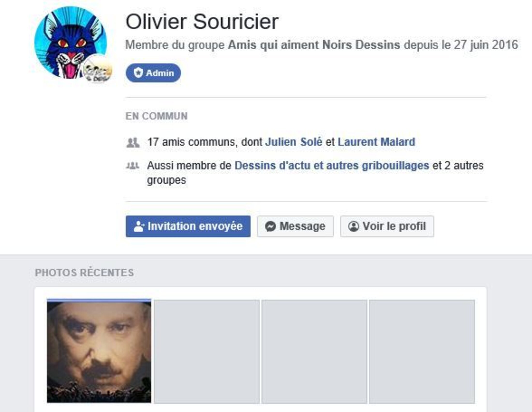The height and width of the screenshot is (412, 532).
Task: Open Julien Solé's profile link
Action: click(x=294, y=142)
